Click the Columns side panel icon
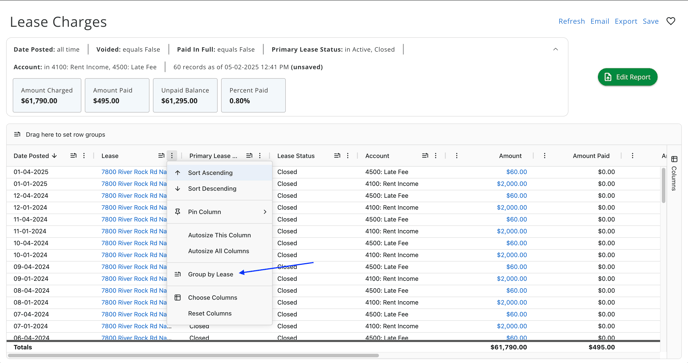This screenshot has height=363, width=688. coord(674,159)
